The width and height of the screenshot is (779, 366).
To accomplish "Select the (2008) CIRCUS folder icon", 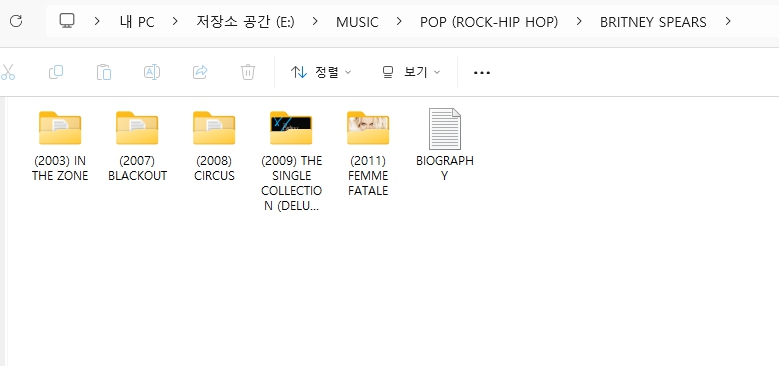I will 214,128.
